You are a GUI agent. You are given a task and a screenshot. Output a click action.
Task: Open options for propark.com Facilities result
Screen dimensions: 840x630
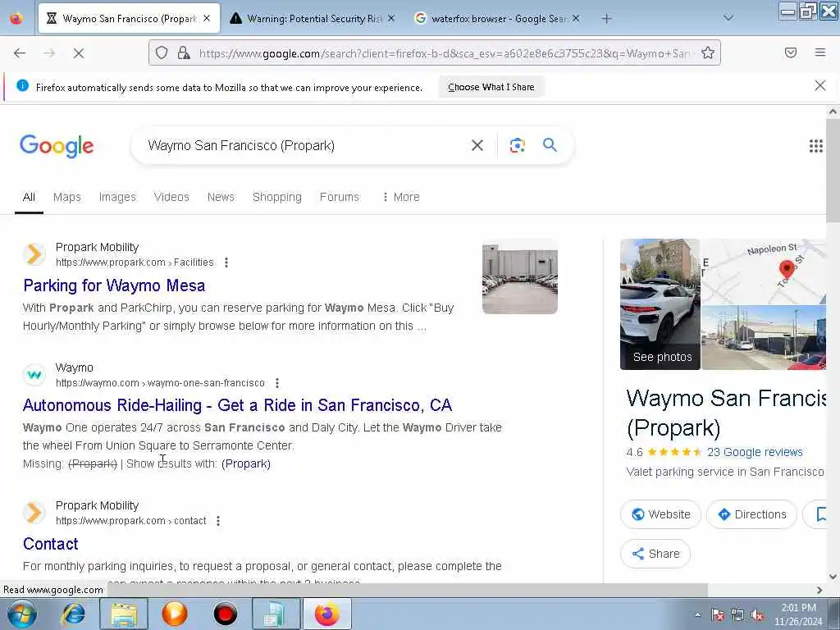tap(226, 262)
